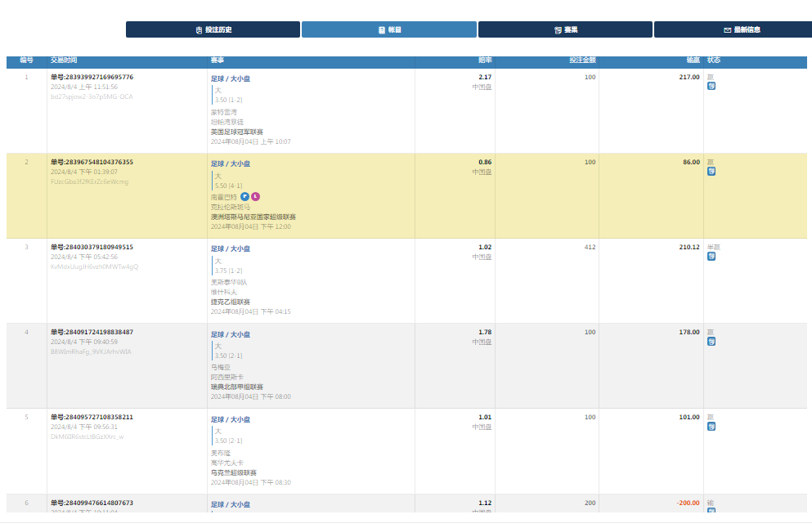Click the 输赢 column header
The height and width of the screenshot is (528, 812).
point(693,60)
